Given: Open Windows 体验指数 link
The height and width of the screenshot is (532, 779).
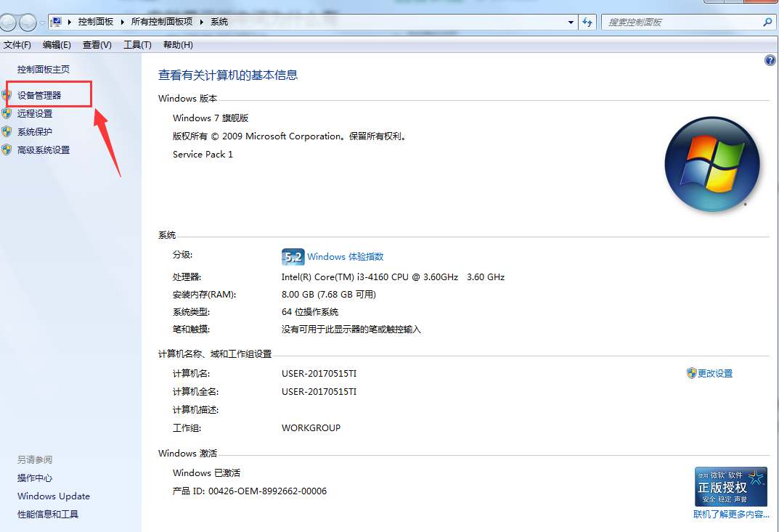Looking at the screenshot, I should [x=346, y=257].
